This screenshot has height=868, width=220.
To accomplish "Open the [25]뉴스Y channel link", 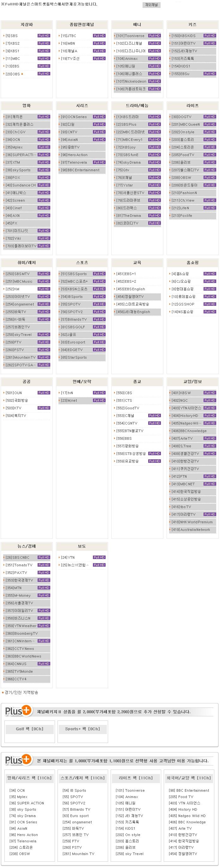I will pos(75,565).
